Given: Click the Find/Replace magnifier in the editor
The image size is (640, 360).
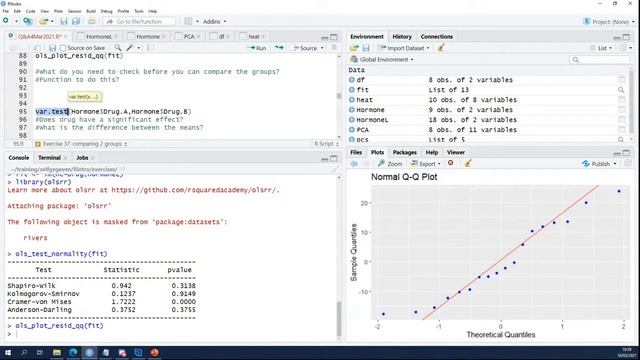Looking at the screenshot, I should (118, 48).
